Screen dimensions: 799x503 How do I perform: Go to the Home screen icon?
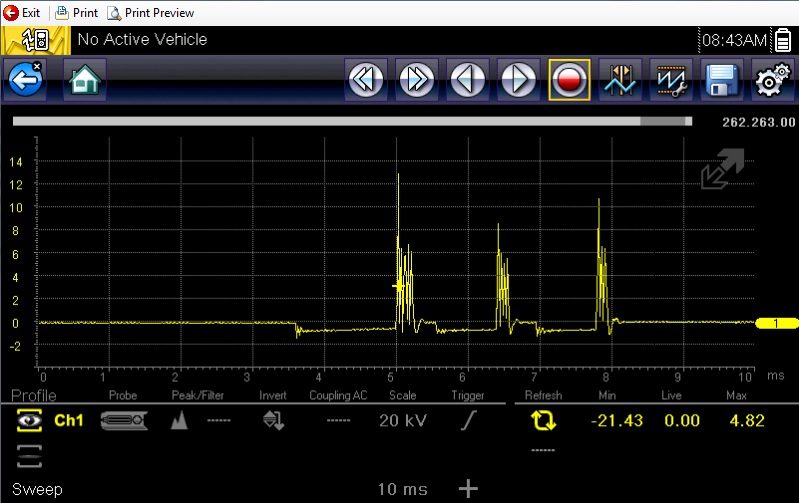(x=85, y=80)
